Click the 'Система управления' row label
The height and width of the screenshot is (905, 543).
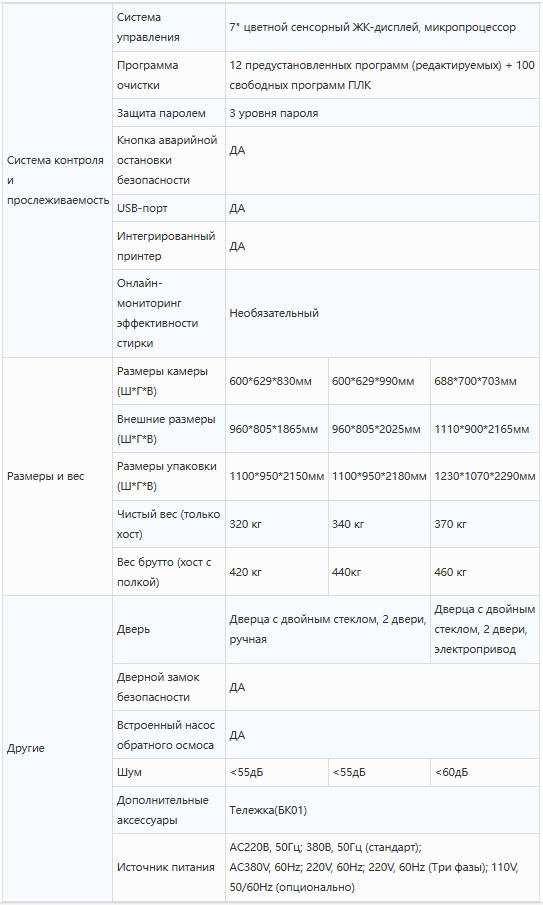168,27
